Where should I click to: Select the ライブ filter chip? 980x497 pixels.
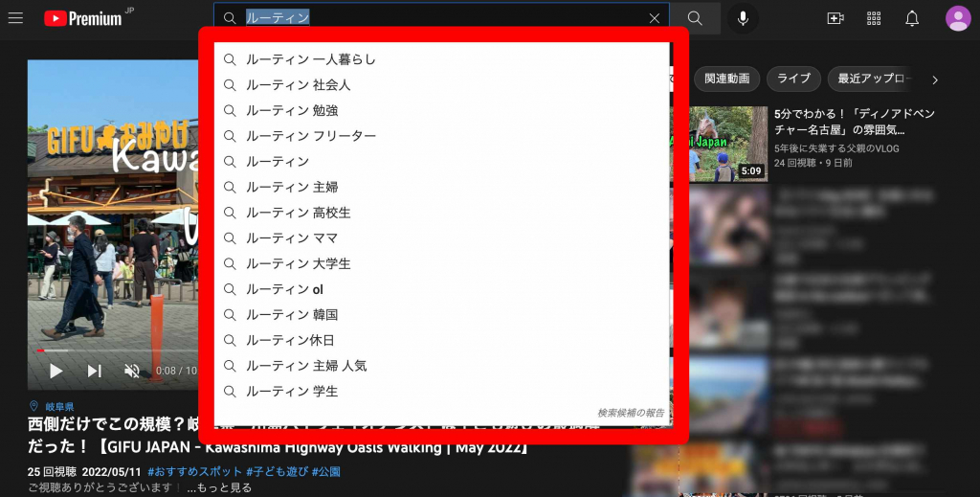(x=793, y=79)
